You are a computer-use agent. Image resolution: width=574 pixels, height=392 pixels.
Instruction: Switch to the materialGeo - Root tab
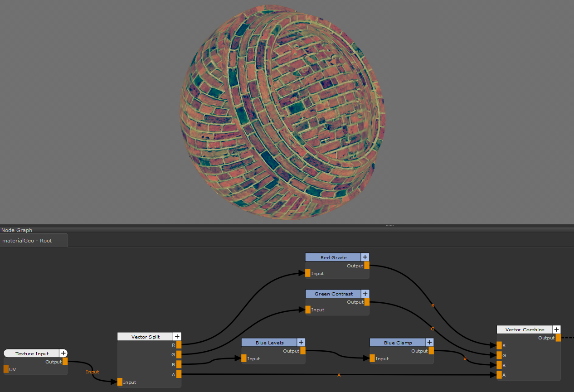pos(27,241)
